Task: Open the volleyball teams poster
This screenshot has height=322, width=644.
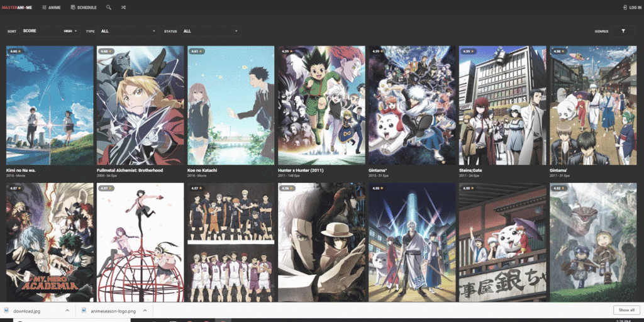Action: [x=231, y=242]
